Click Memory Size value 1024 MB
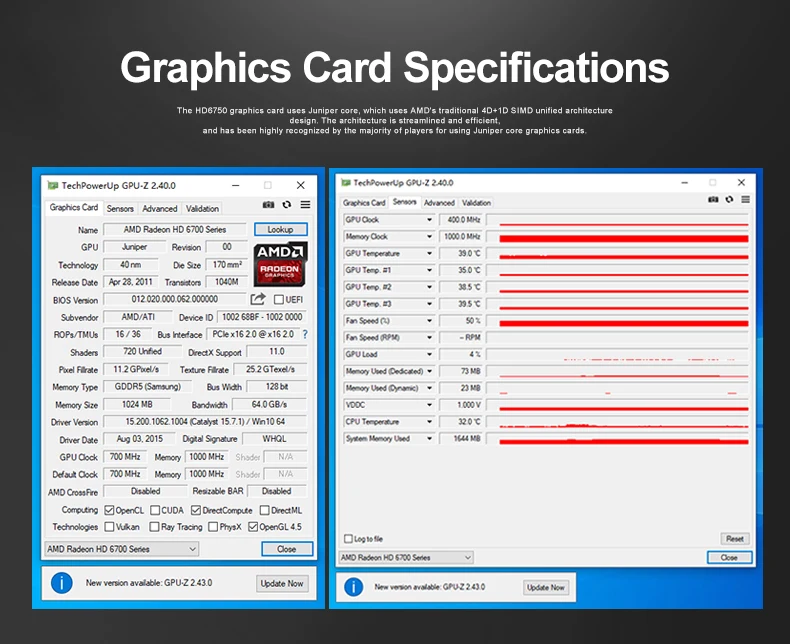Image resolution: width=790 pixels, height=644 pixels. click(137, 405)
